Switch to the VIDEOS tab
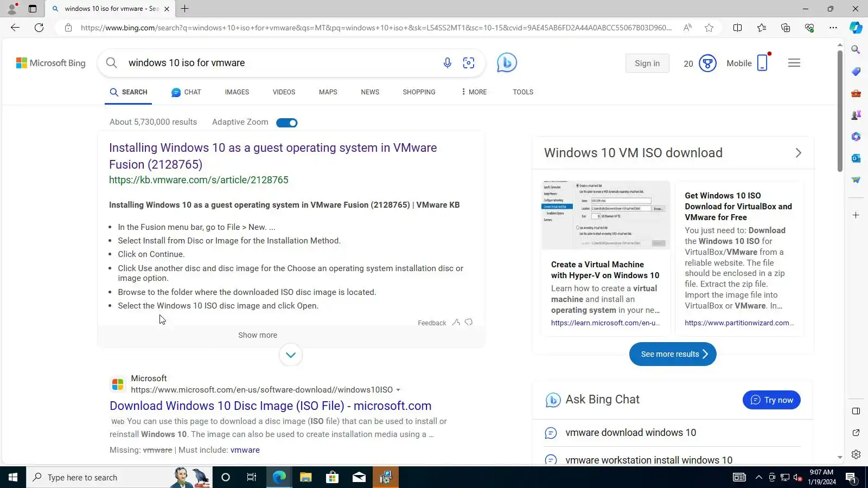The image size is (868, 488). pyautogui.click(x=284, y=92)
